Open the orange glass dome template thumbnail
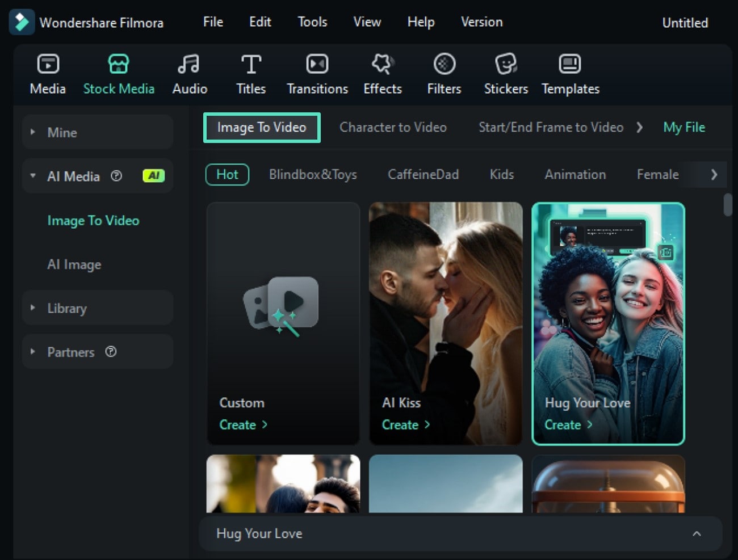This screenshot has height=560, width=738. click(x=608, y=483)
